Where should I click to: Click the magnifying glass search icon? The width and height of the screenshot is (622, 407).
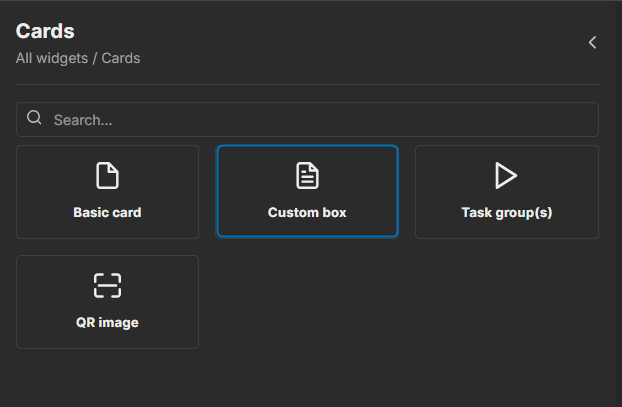(34, 119)
